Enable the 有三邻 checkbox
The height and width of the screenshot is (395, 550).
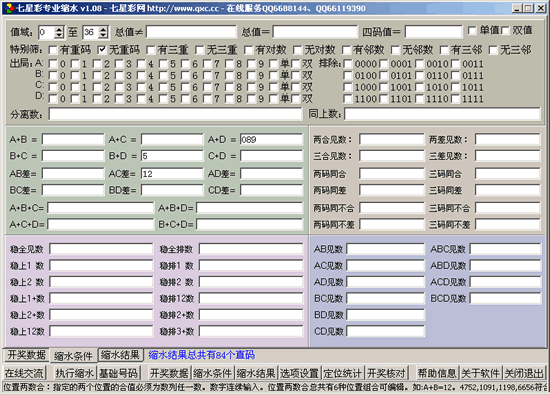click(444, 50)
